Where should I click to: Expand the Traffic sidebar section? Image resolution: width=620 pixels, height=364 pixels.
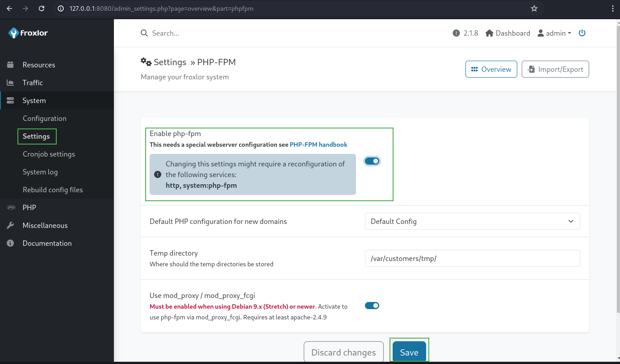tap(57, 83)
